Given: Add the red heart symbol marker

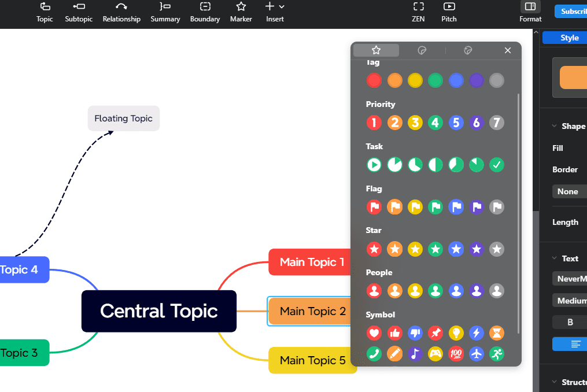Looking at the screenshot, I should 374,333.
